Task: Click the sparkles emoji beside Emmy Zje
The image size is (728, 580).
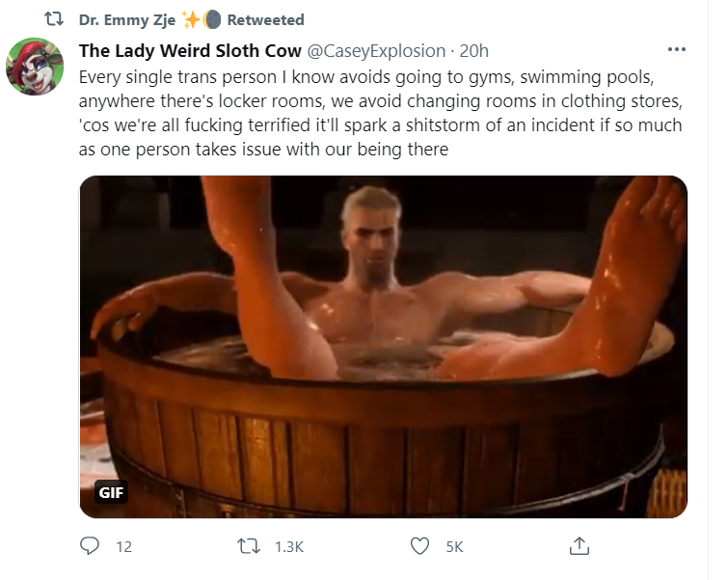Action: [191, 20]
